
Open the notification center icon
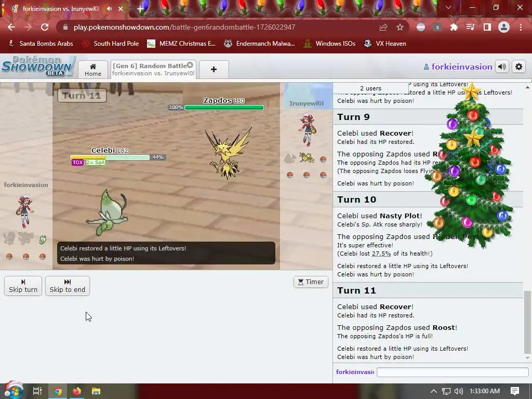pyautogui.click(x=515, y=391)
